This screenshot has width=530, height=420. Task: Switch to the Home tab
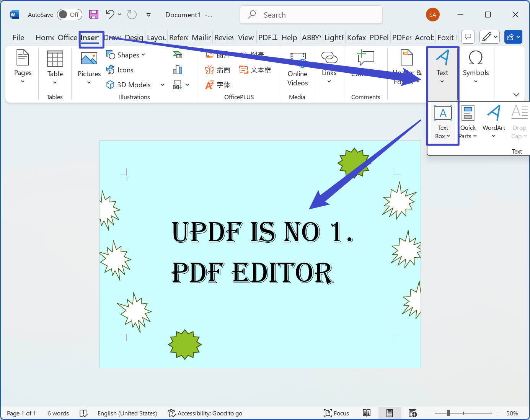tap(45, 38)
